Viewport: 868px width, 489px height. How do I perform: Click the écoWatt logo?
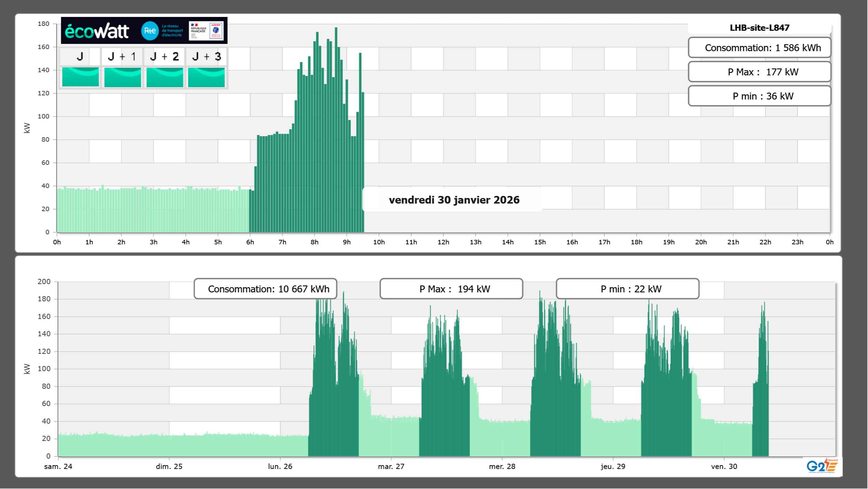[97, 31]
